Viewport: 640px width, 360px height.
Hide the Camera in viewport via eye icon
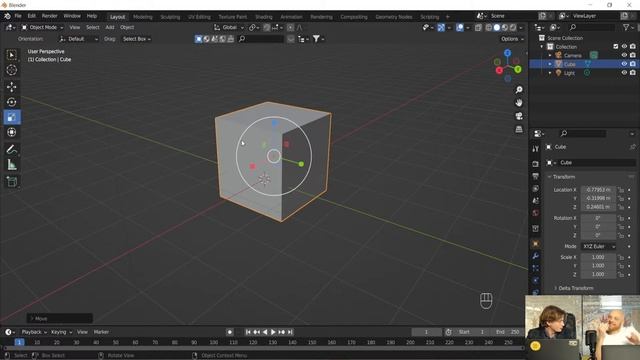click(x=624, y=55)
